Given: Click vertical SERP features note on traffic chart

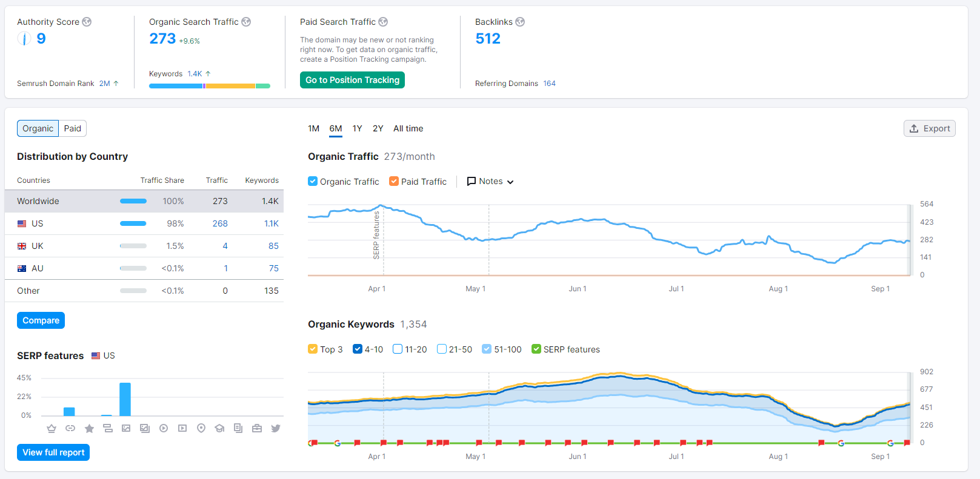Looking at the screenshot, I should [x=376, y=235].
